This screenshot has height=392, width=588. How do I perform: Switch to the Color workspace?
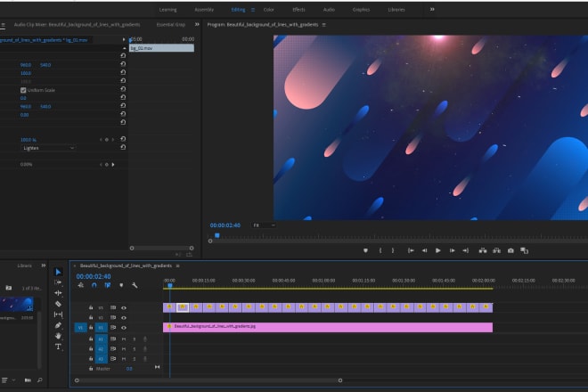point(268,10)
